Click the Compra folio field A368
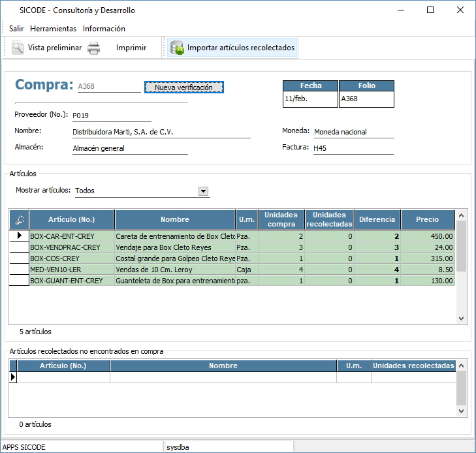This screenshot has width=476, height=453. (x=108, y=86)
